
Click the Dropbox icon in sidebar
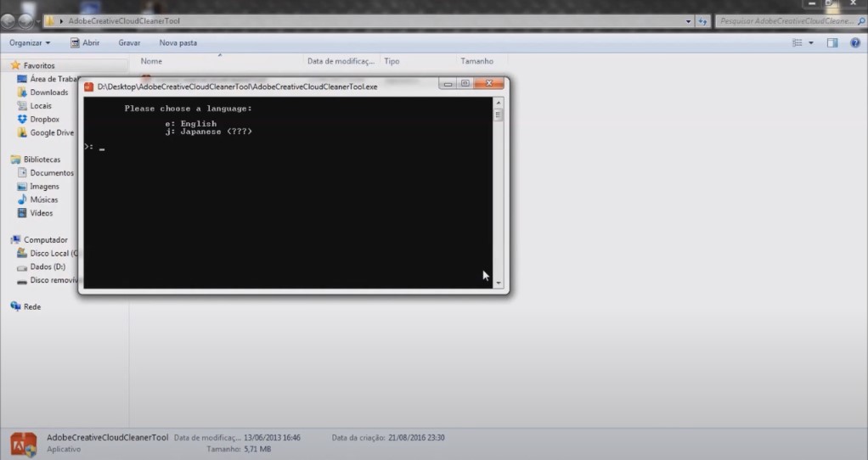[22, 119]
